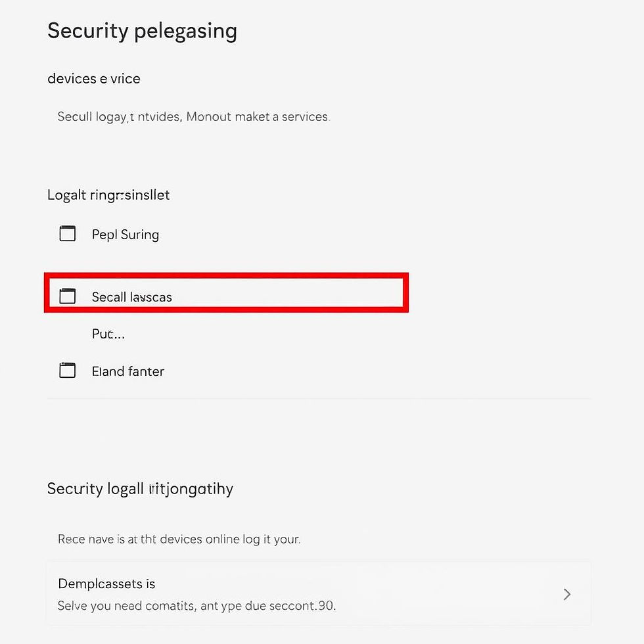Screen dimensions: 644x644
Task: Select the Pepl Suring list entry text
Action: pyautogui.click(x=126, y=235)
